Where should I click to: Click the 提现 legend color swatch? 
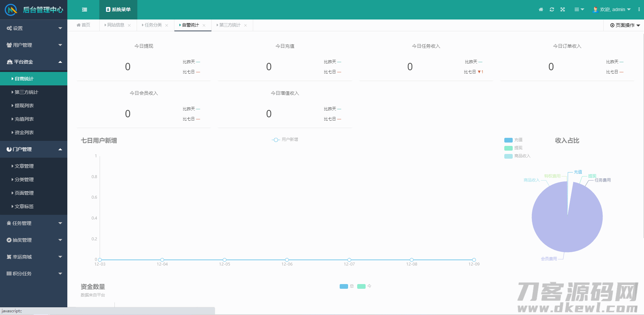[x=508, y=148]
